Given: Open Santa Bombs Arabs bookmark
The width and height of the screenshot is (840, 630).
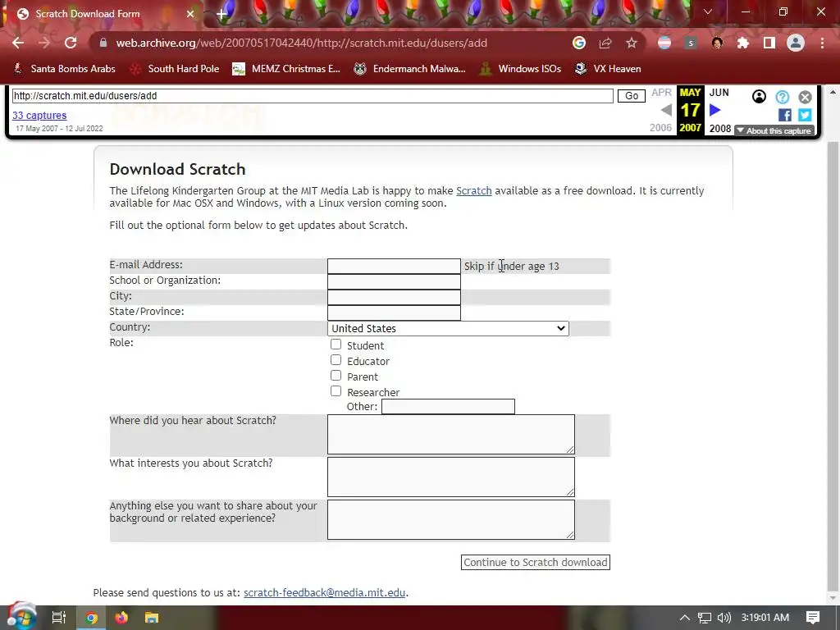Looking at the screenshot, I should 64,69.
